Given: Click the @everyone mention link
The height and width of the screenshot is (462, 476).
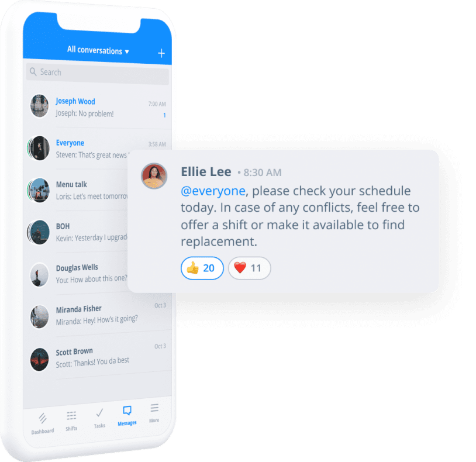Looking at the screenshot, I should (x=213, y=191).
